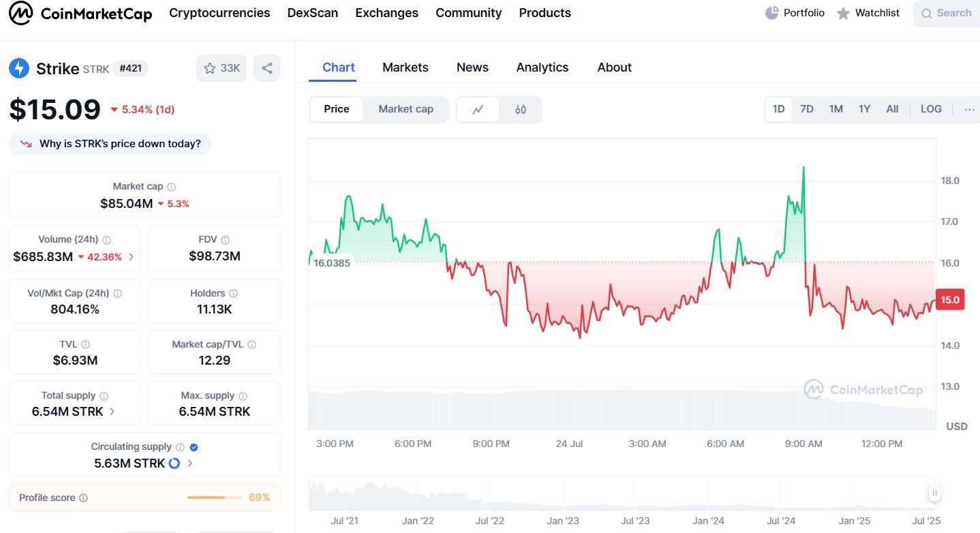
Task: Click the info icon beside Circulating supply
Action: coord(181,447)
